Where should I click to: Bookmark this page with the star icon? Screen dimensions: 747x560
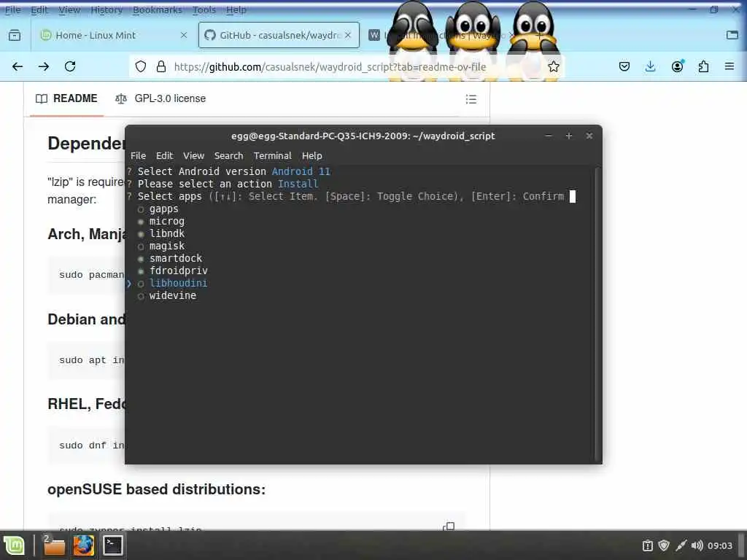(553, 66)
